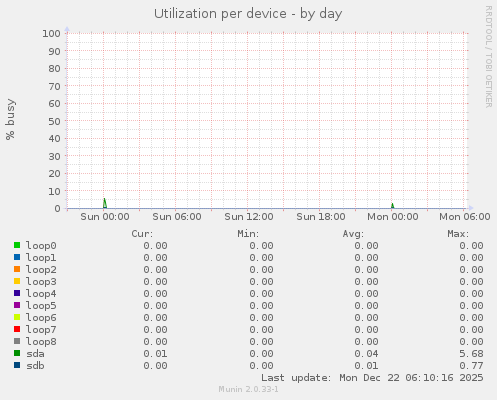Screen dimensions: 497x400
Task: Click sdb average value 0.01
Action: (x=366, y=366)
